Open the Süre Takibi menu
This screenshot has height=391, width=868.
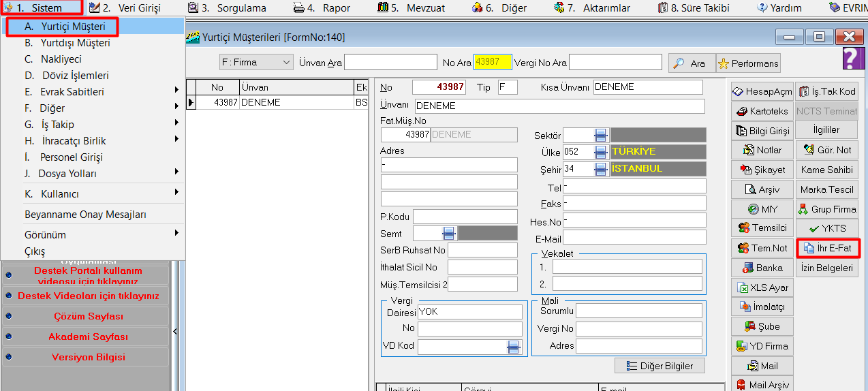[694, 8]
